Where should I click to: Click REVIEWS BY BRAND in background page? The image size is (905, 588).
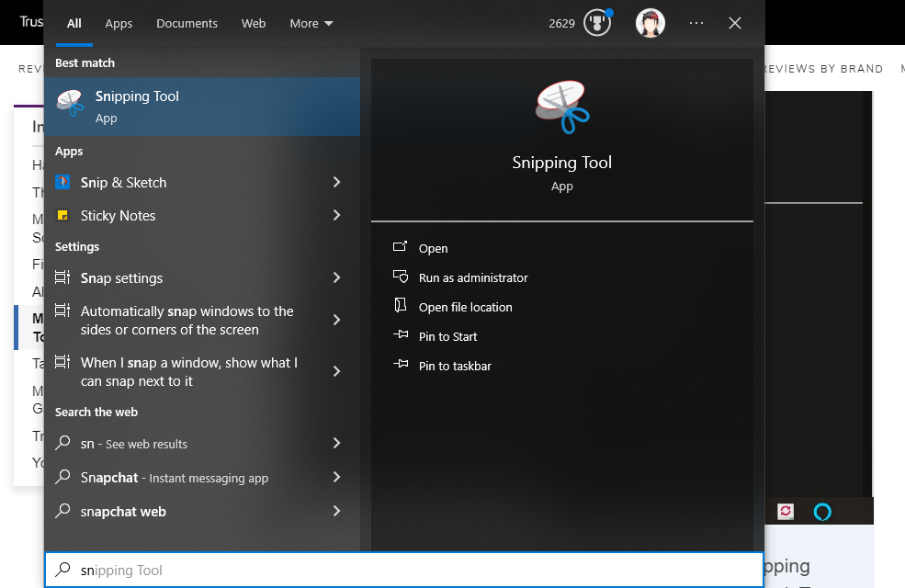[822, 69]
